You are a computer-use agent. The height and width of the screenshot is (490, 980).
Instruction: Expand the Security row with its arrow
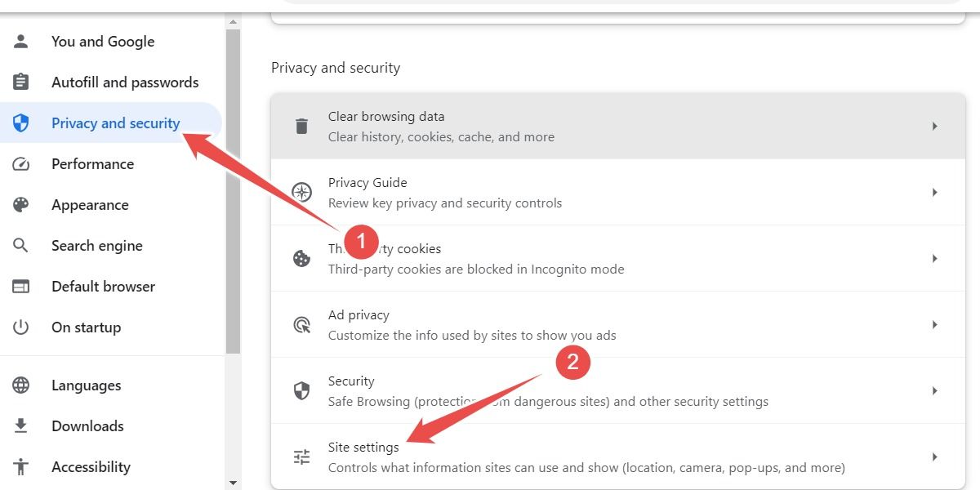tap(935, 390)
